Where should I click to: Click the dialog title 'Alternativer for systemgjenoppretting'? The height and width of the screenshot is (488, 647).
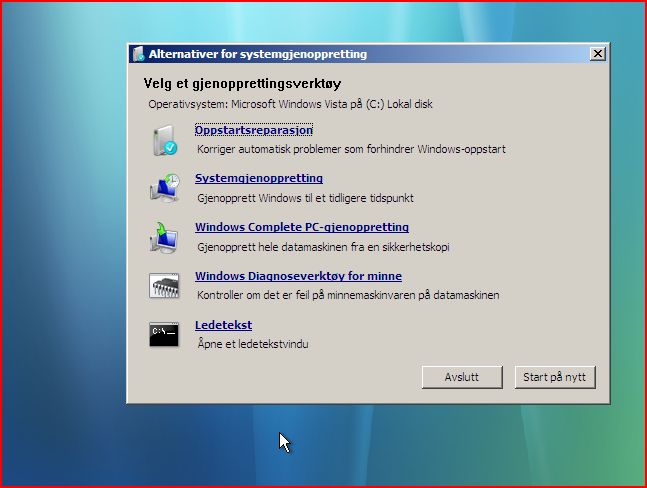pyautogui.click(x=258, y=54)
